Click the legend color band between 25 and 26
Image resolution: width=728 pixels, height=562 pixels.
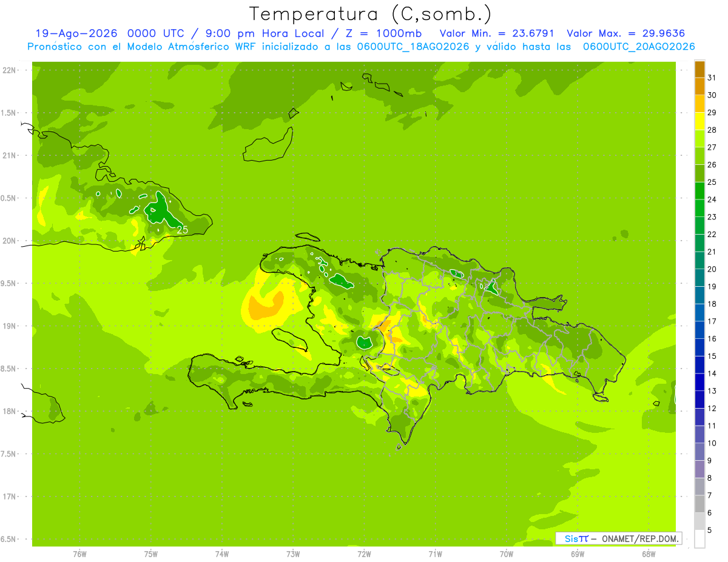point(699,173)
